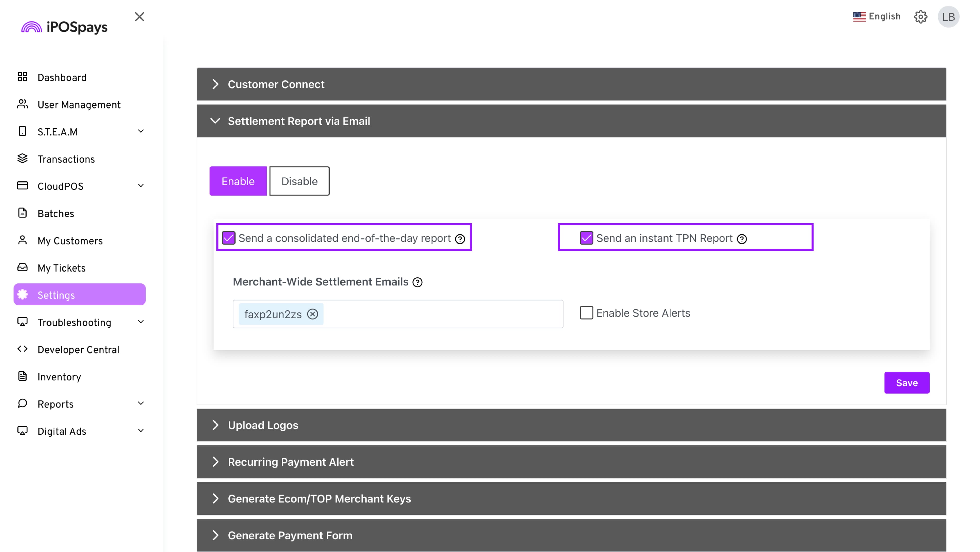Select the Disable button
The height and width of the screenshot is (552, 980).
299,181
